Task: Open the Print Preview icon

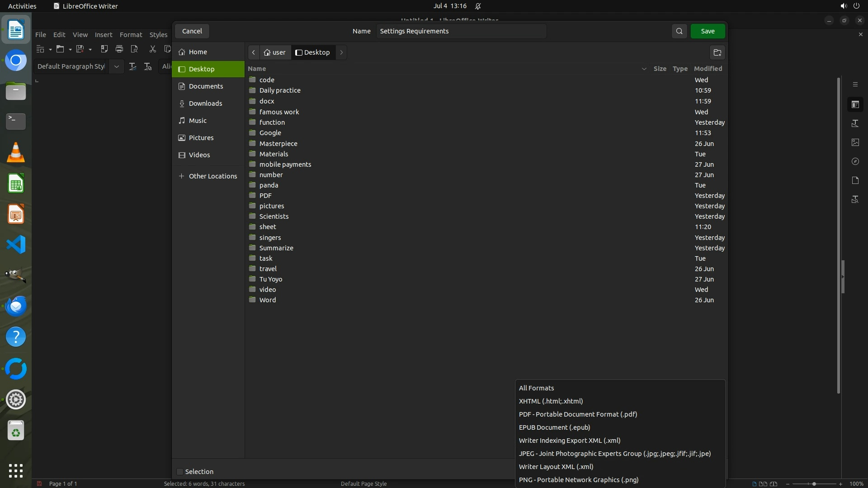Action: (x=134, y=49)
